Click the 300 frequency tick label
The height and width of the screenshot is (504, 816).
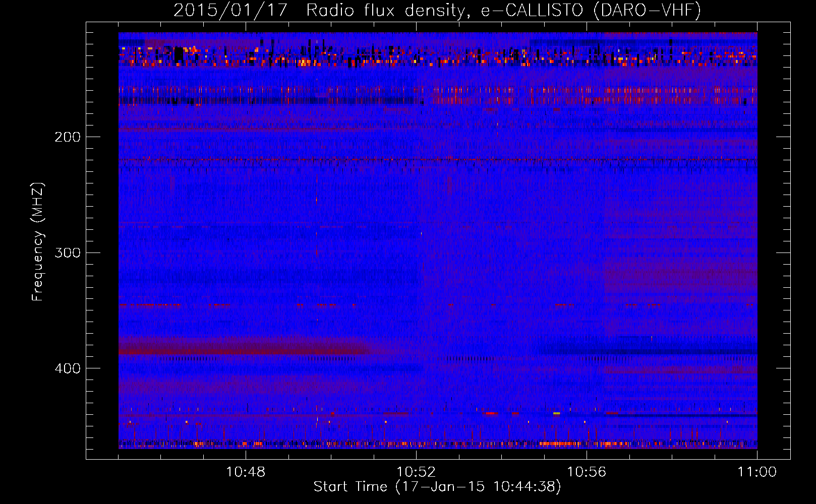68,253
